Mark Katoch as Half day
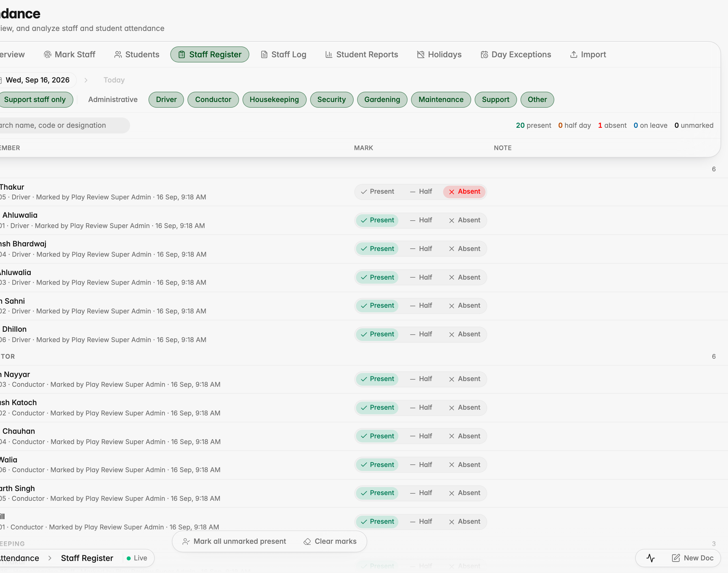Screen dimensions: 728x573 pos(421,407)
